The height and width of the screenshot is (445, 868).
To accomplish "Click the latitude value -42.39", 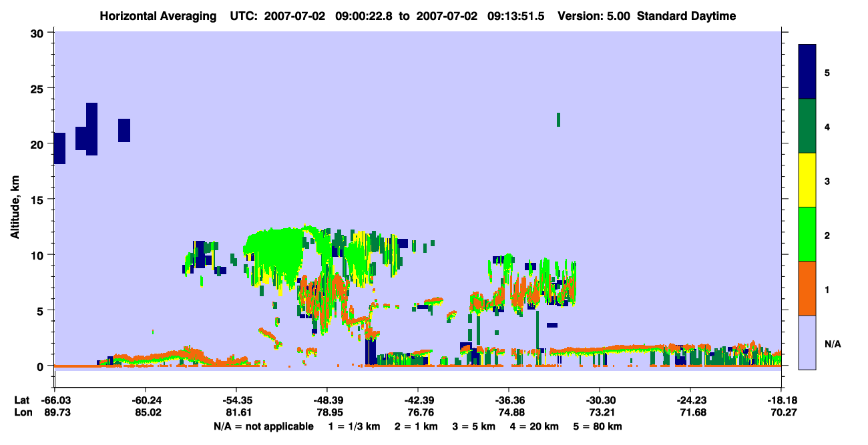I will pyautogui.click(x=417, y=400).
